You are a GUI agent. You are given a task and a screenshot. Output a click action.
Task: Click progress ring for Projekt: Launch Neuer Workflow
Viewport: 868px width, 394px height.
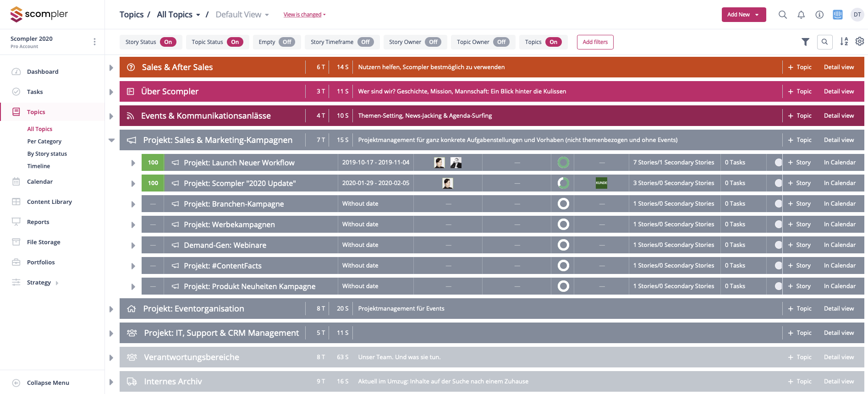[563, 163]
